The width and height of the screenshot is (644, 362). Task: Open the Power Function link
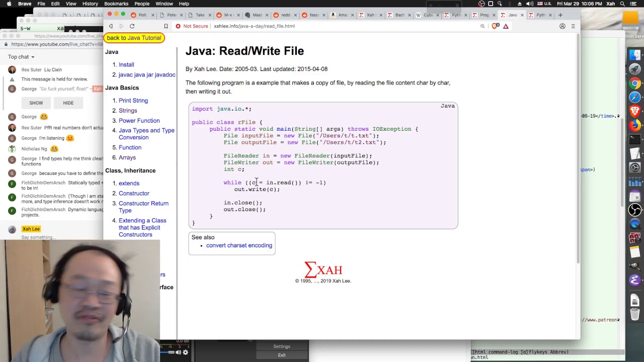(x=139, y=121)
